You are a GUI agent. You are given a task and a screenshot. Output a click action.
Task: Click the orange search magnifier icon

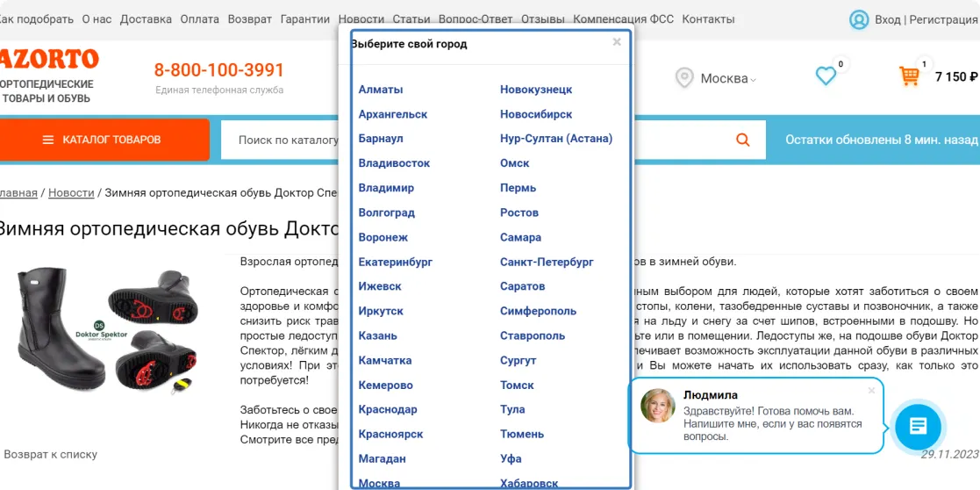(x=743, y=140)
